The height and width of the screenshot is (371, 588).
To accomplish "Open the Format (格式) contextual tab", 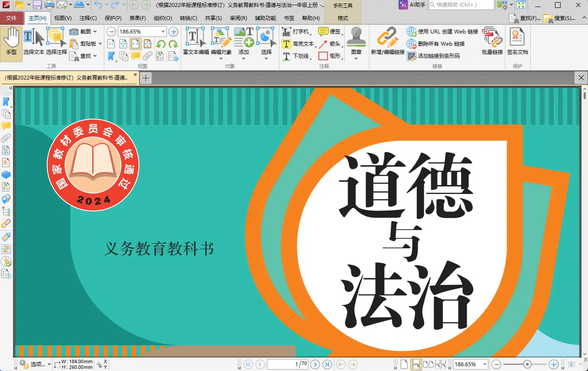I will (x=343, y=18).
